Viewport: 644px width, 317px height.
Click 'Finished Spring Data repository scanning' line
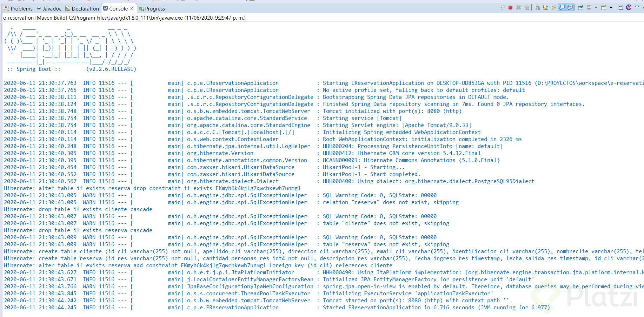(294, 104)
